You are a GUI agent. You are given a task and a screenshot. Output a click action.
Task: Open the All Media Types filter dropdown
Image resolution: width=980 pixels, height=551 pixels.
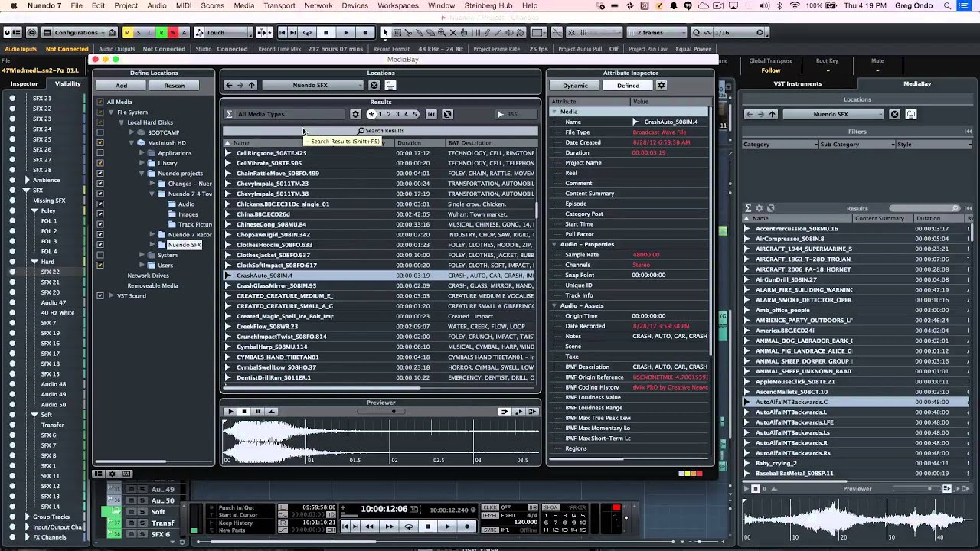click(x=286, y=114)
